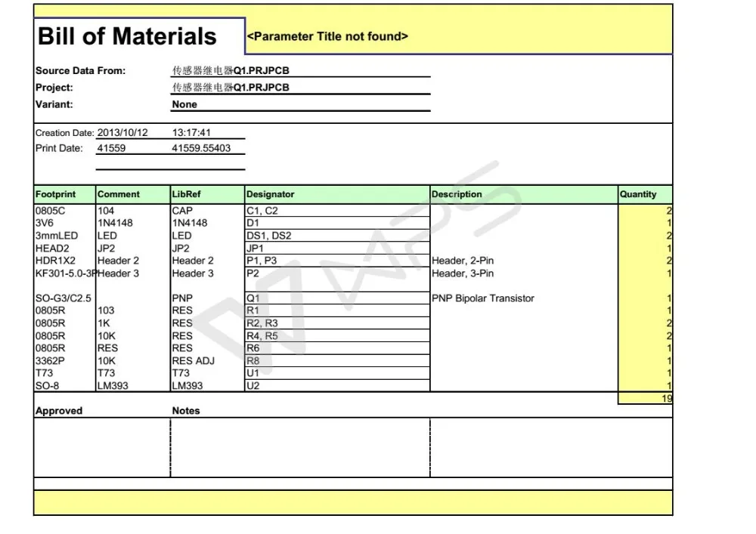756x534 pixels.
Task: Select the 'SO-G3/C2.5' footprint cell
Action: 64,298
